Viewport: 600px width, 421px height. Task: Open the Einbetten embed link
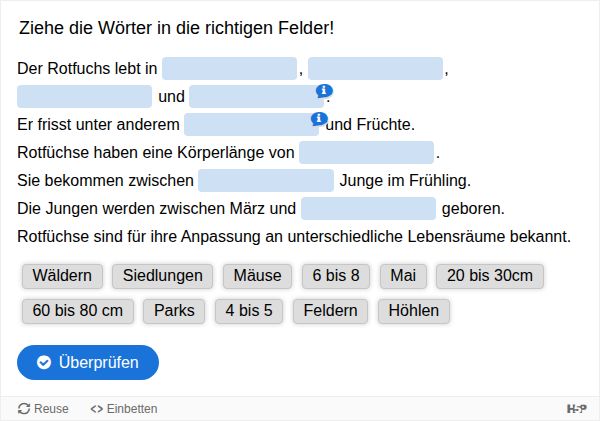coord(124,409)
